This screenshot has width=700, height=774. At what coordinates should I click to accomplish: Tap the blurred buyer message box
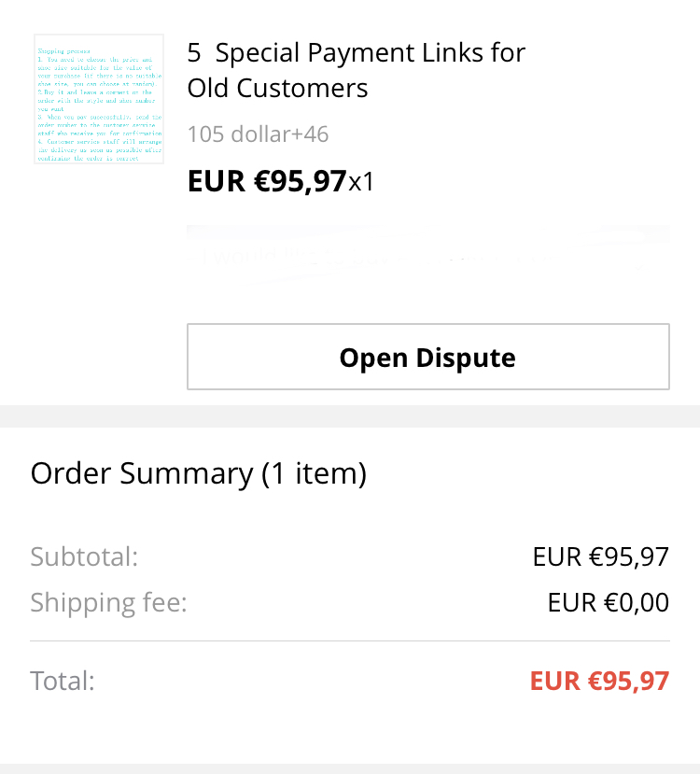(428, 255)
